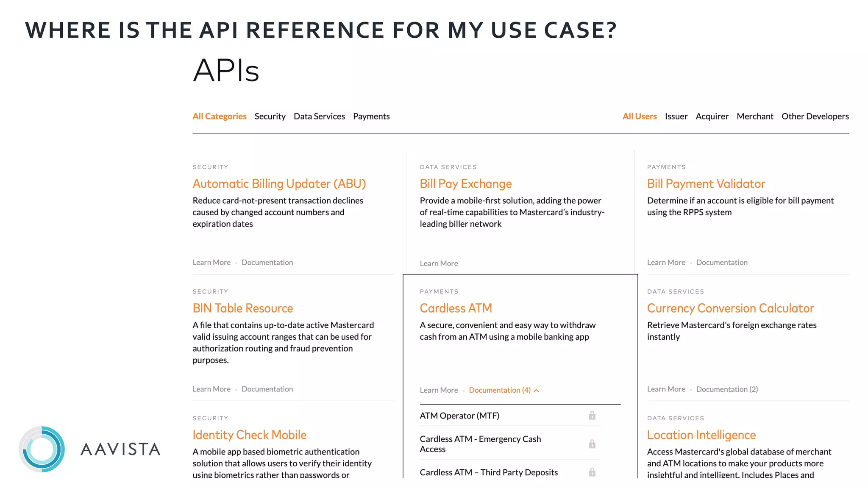Select the All Categories filter

[220, 116]
